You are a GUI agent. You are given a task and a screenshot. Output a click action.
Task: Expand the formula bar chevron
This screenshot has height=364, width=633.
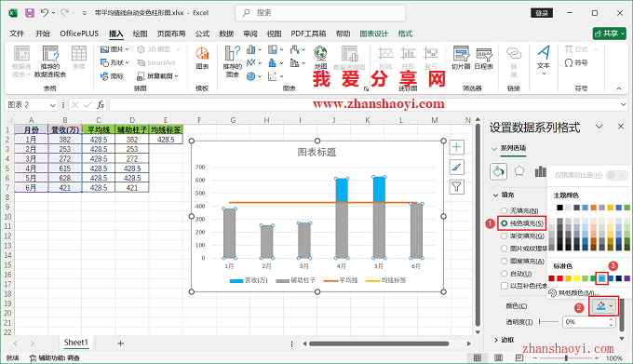tap(623, 104)
